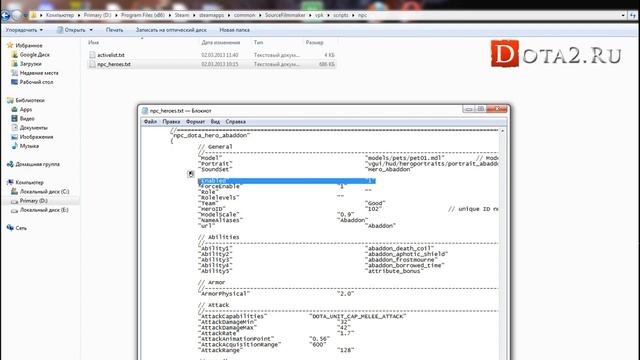Click the npc_heroes.txt file icon
Image resolution: width=640 pixels, height=360 pixels.
[x=92, y=64]
